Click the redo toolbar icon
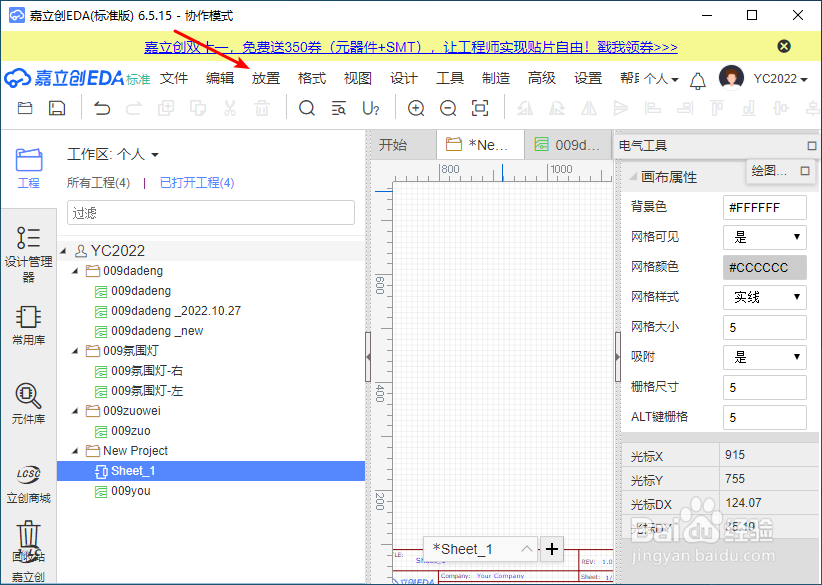The height and width of the screenshot is (585, 822). 134,109
